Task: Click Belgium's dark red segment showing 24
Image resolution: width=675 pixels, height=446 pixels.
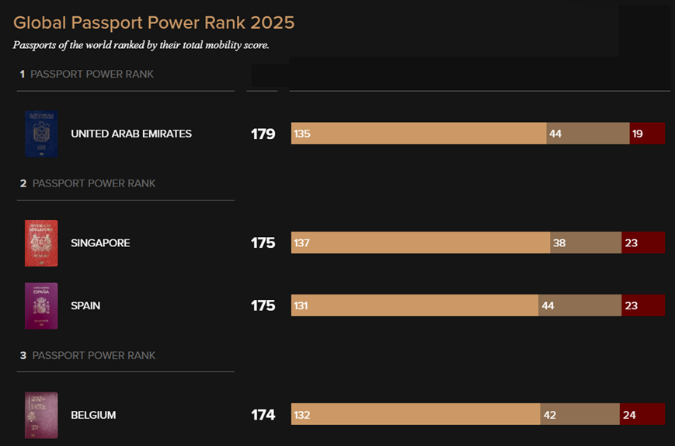Action: point(642,415)
